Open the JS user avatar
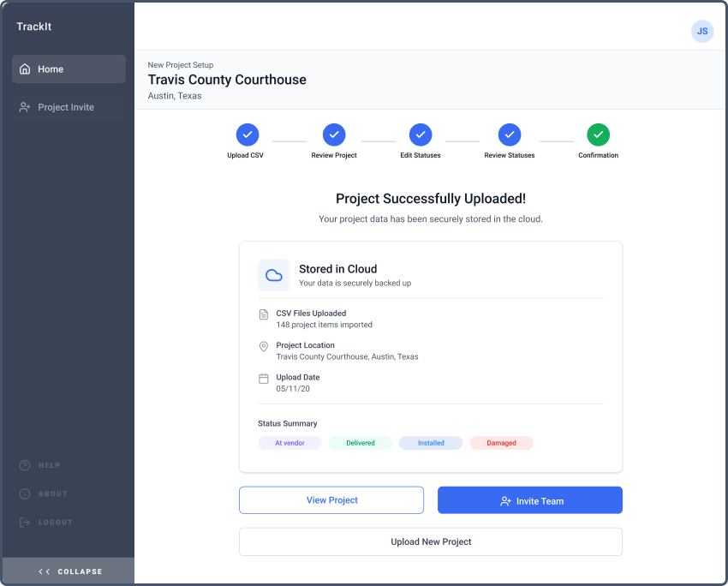This screenshot has width=728, height=586. pos(702,31)
